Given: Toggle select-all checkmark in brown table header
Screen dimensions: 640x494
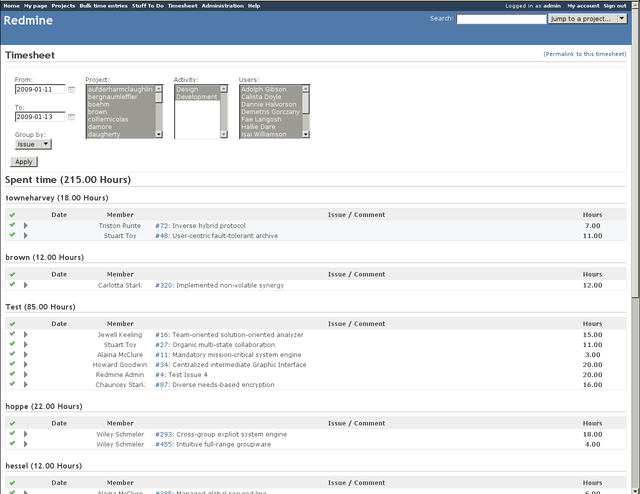Looking at the screenshot, I should [12, 274].
